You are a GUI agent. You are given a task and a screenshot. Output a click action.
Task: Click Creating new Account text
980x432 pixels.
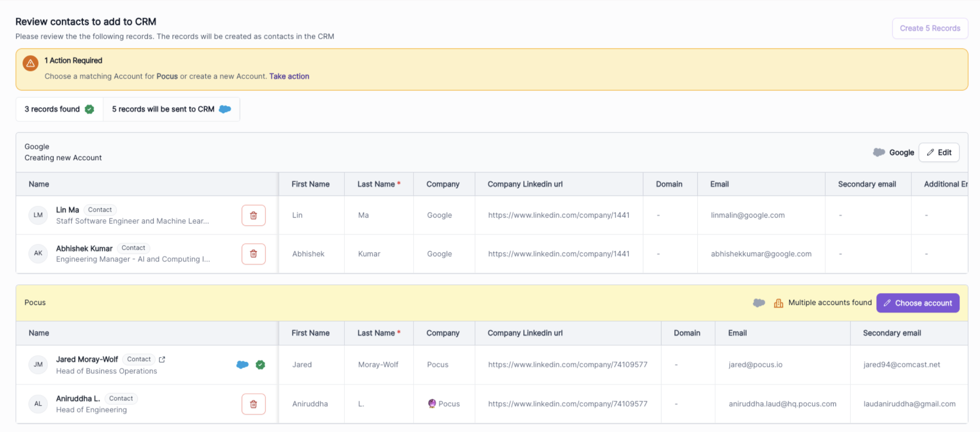63,158
